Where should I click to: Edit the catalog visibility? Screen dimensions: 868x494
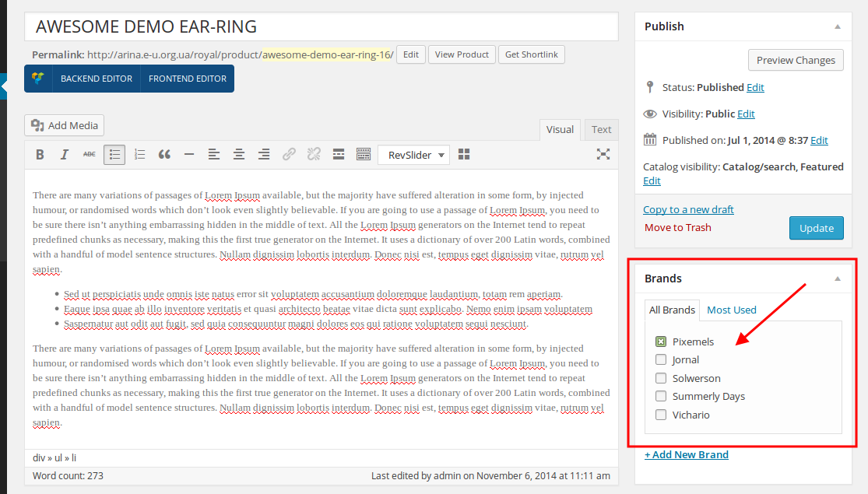pyautogui.click(x=652, y=181)
